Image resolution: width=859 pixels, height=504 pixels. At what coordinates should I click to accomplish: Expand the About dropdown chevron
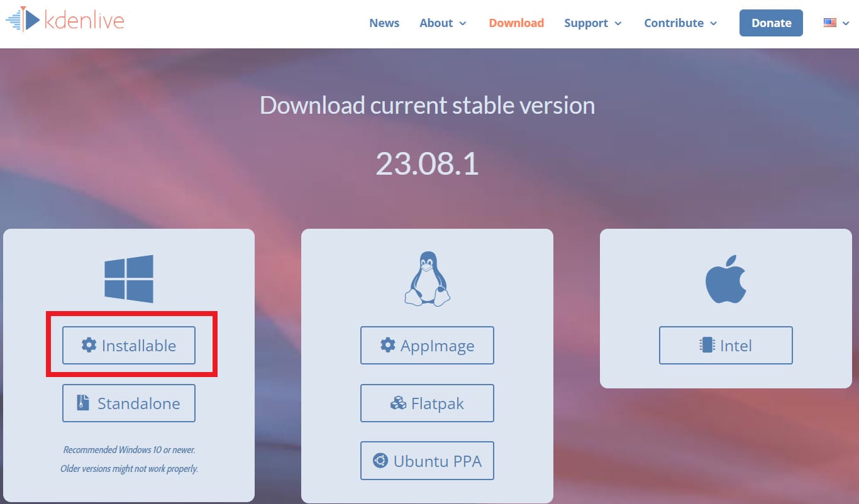pos(463,23)
